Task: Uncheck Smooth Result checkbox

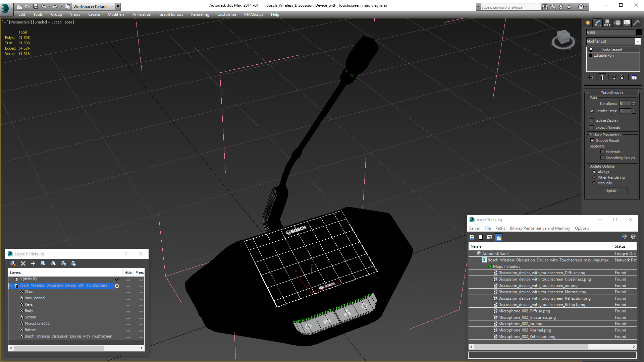Action: pyautogui.click(x=592, y=140)
